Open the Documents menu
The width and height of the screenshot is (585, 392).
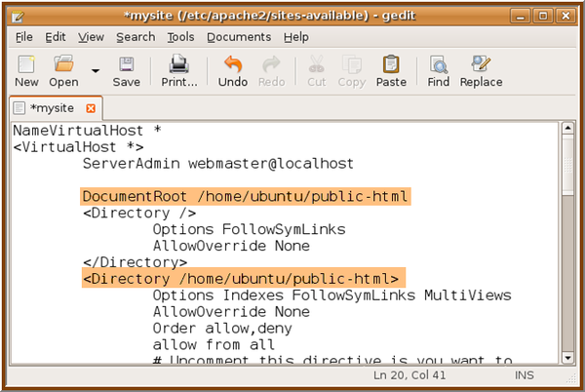point(239,36)
